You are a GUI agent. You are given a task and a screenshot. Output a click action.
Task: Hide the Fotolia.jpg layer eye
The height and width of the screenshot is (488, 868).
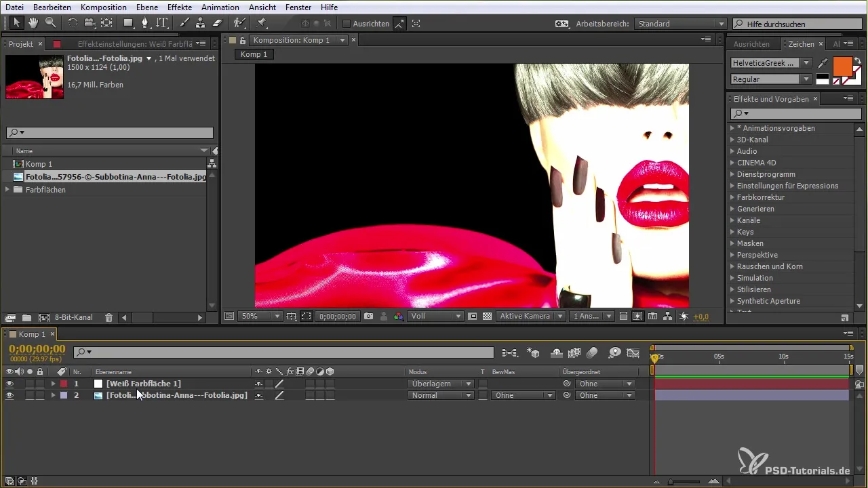coord(9,395)
